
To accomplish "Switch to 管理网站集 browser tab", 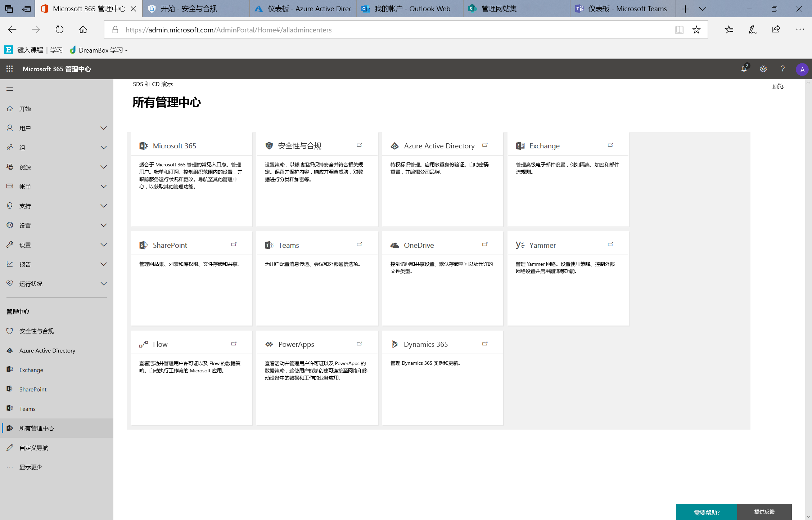I will 517,9.
